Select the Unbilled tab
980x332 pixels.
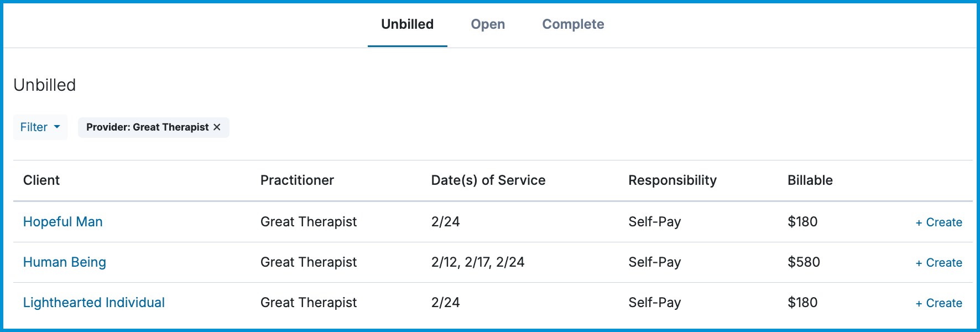407,24
